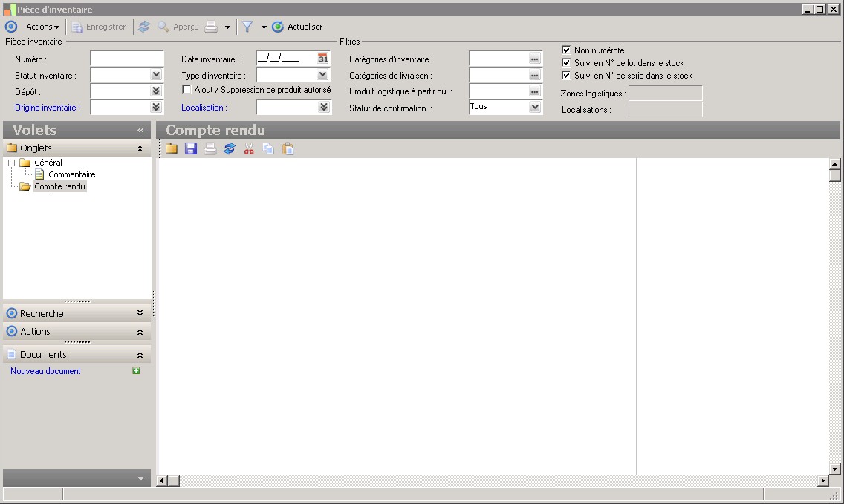The height and width of the screenshot is (504, 844).
Task: Click the printer icon in the top toolbar
Action: (212, 27)
